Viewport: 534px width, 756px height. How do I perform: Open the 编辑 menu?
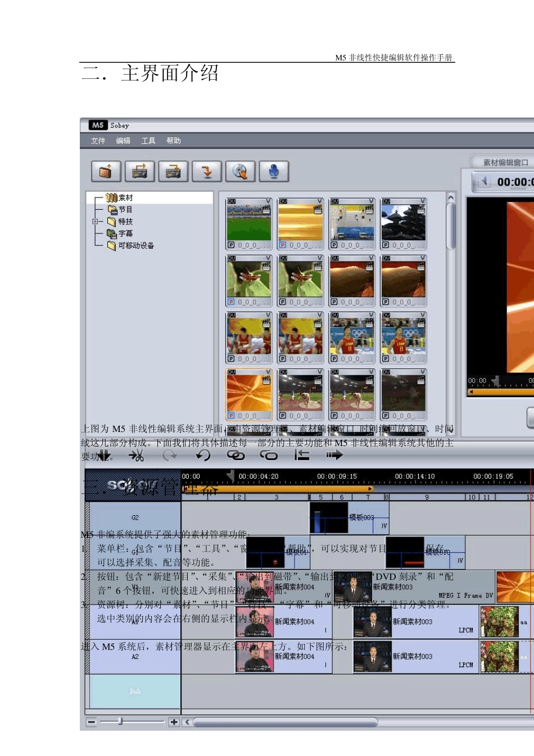tap(123, 141)
